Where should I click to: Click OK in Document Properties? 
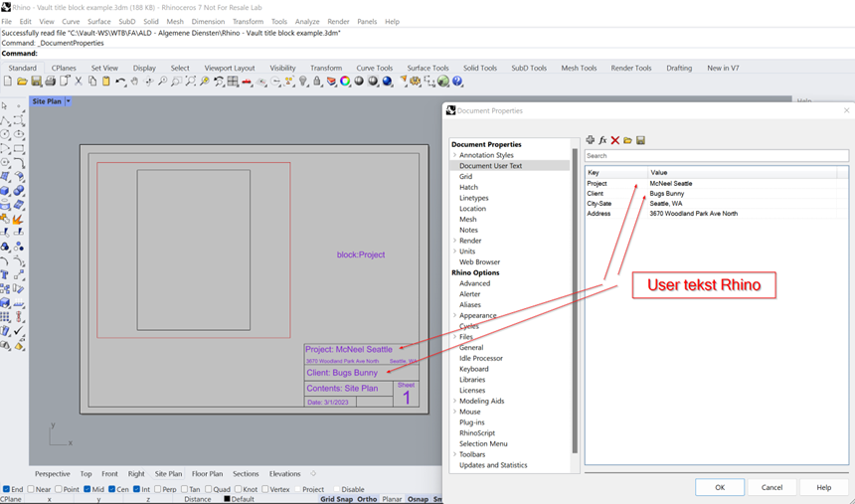[x=720, y=488]
